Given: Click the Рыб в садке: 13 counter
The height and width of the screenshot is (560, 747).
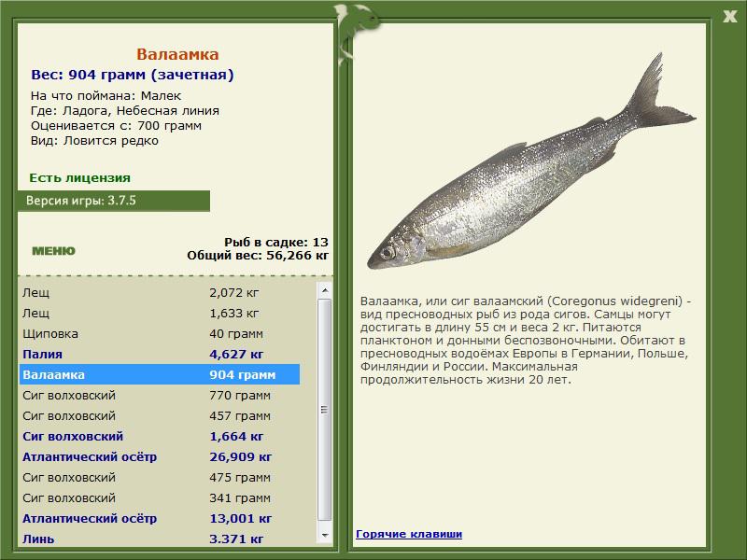Looking at the screenshot, I should point(276,242).
